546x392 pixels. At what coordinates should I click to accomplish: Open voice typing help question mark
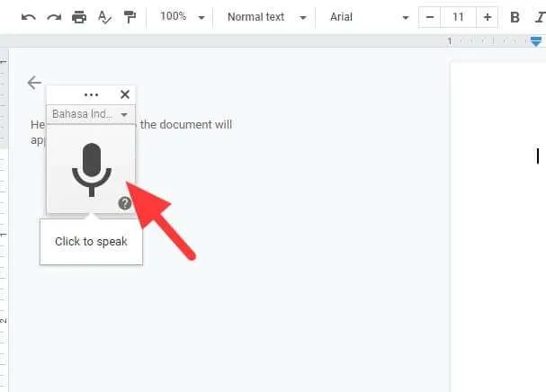click(125, 203)
